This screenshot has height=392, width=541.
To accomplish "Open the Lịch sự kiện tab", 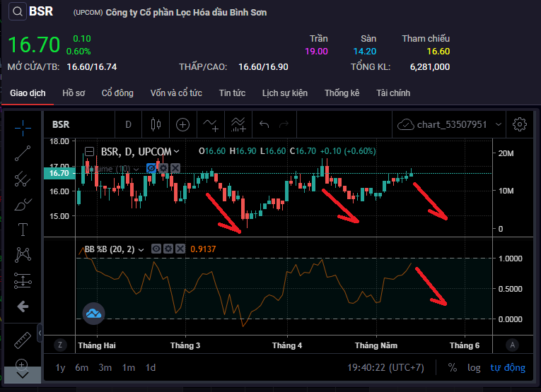I will click(x=285, y=93).
